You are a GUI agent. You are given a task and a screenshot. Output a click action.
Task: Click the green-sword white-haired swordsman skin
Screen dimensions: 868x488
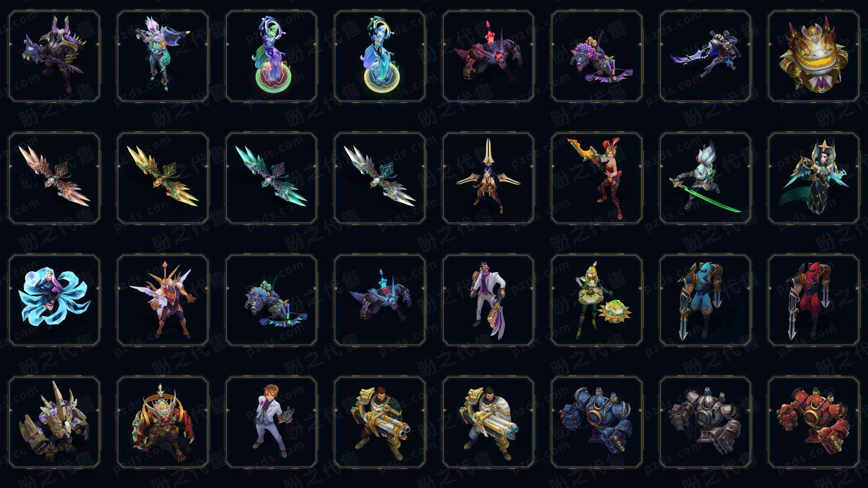[x=705, y=178]
